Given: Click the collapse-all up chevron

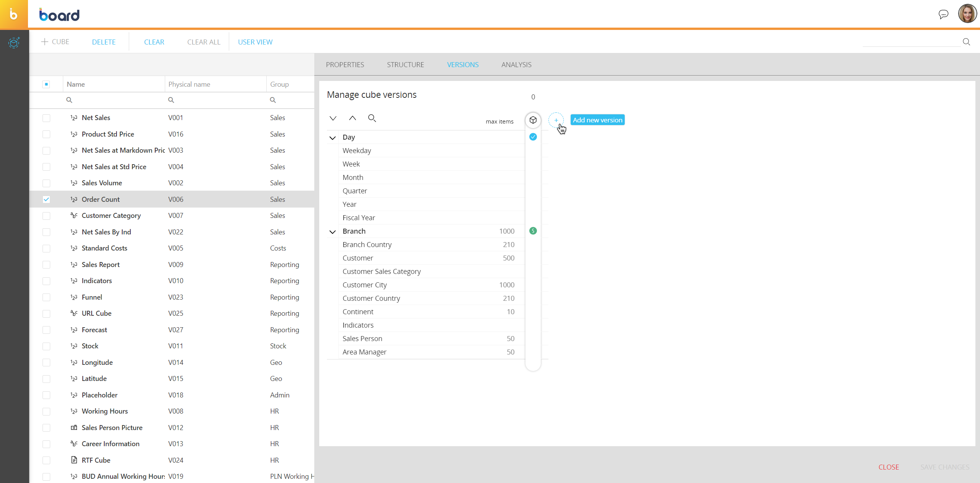Looking at the screenshot, I should (x=352, y=118).
